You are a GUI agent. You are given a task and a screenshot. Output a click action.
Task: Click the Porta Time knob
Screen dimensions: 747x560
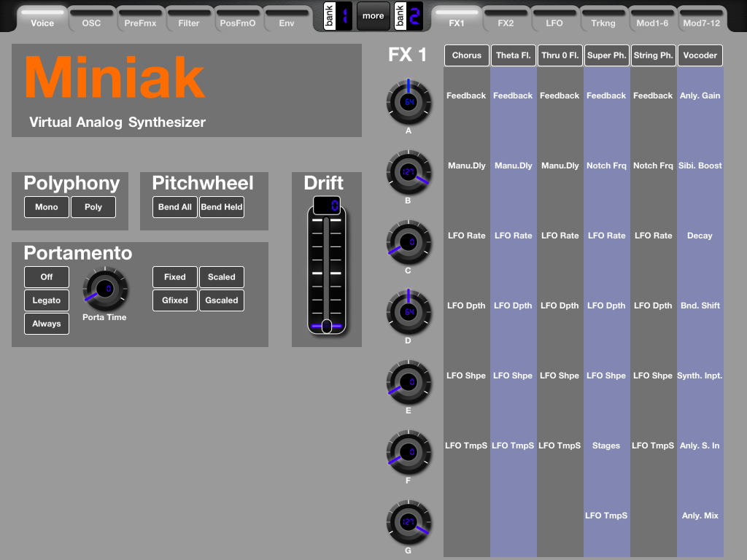105,289
